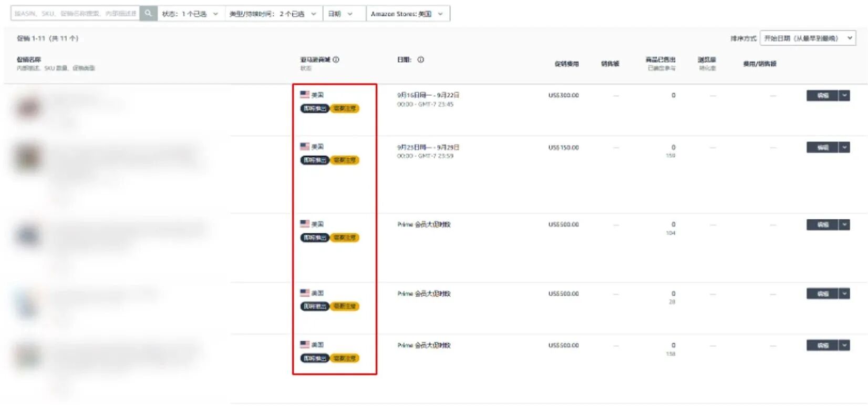
Task: Click the yellow 需要注意 badge in the US$150.00 row
Action: pyautogui.click(x=345, y=160)
